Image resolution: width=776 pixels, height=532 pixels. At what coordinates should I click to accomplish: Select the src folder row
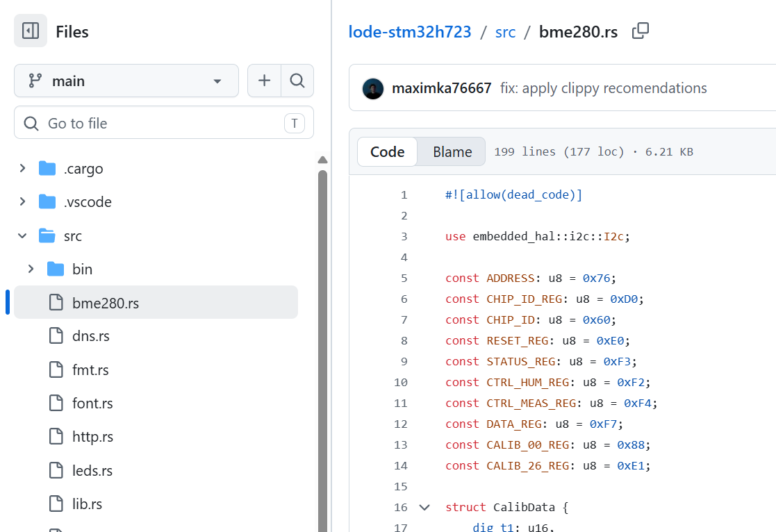click(156, 235)
